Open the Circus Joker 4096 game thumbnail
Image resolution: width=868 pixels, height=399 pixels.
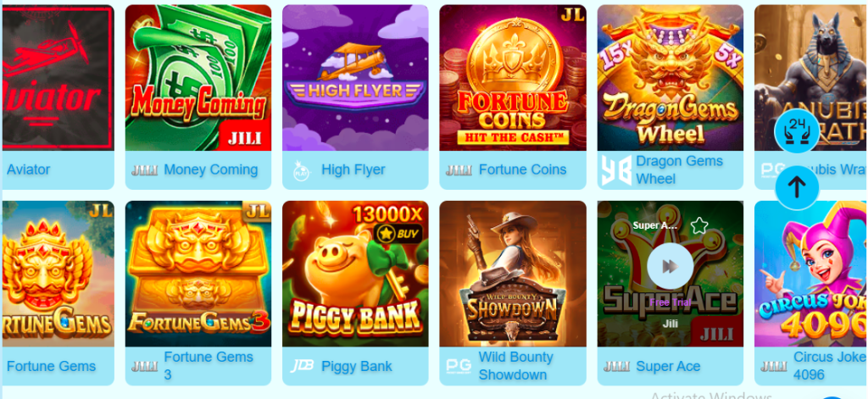[811, 274]
